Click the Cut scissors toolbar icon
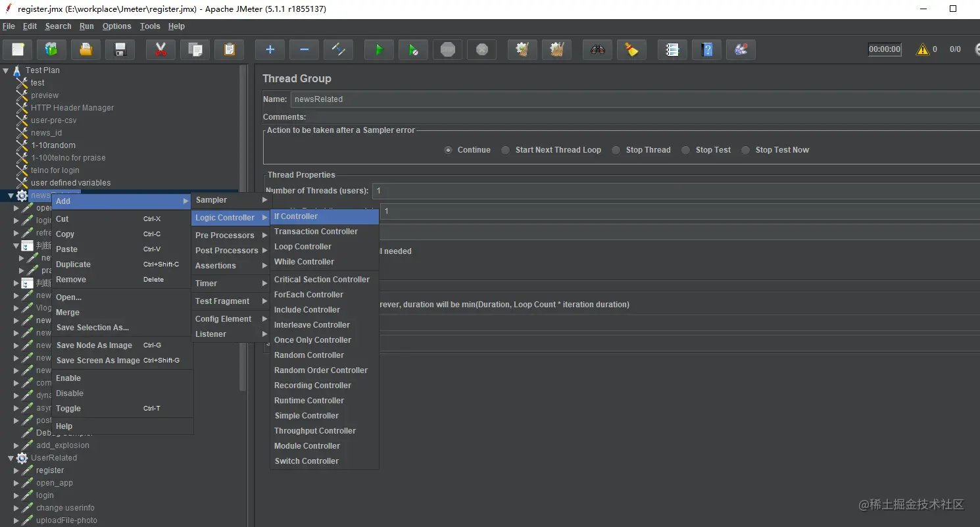Screen dimensions: 980x527 click(160, 49)
